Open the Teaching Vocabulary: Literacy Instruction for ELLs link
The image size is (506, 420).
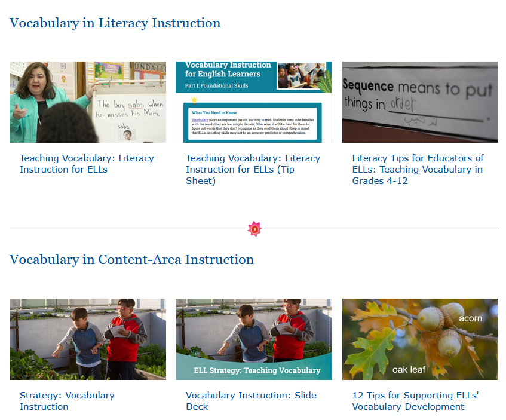coord(86,164)
